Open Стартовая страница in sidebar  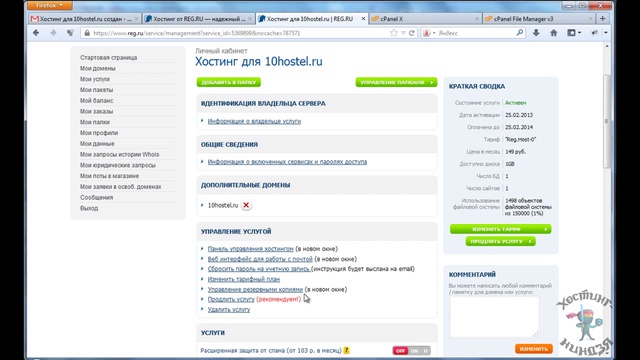point(109,58)
